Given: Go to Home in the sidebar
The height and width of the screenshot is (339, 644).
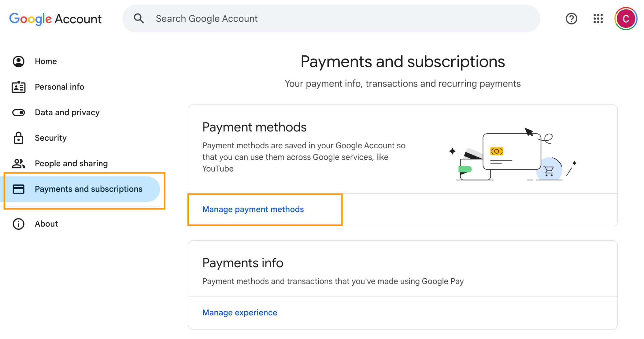Looking at the screenshot, I should click(46, 61).
